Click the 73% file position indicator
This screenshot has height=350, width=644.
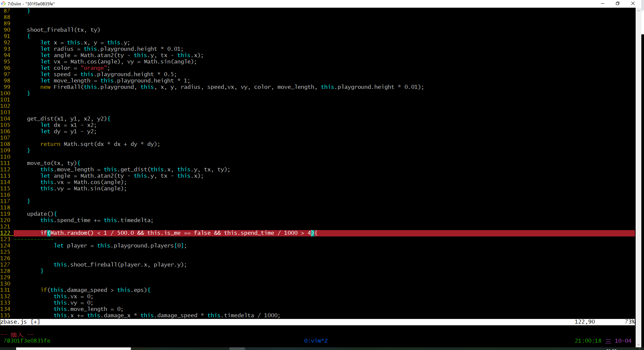[629, 322]
